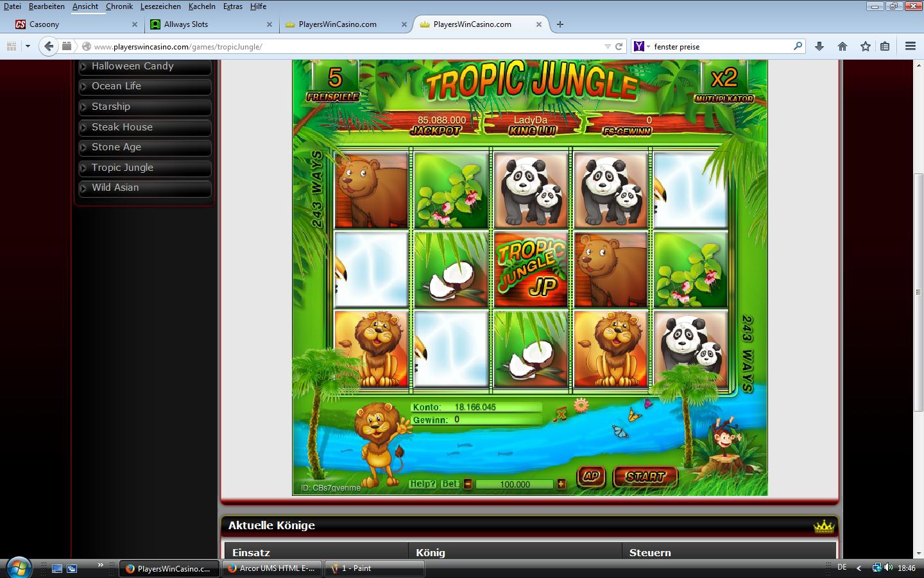924x578 pixels.
Task: Expand Halloween Candy game entry
Action: point(145,66)
